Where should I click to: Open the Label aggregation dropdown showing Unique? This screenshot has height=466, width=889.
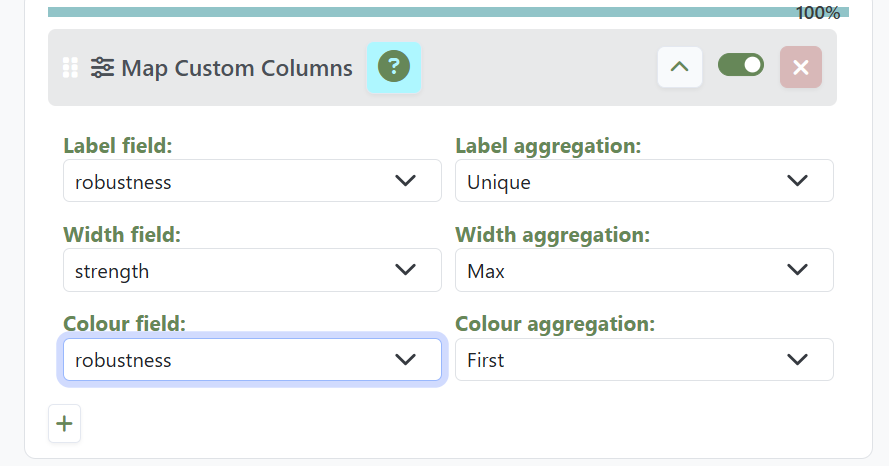click(644, 181)
